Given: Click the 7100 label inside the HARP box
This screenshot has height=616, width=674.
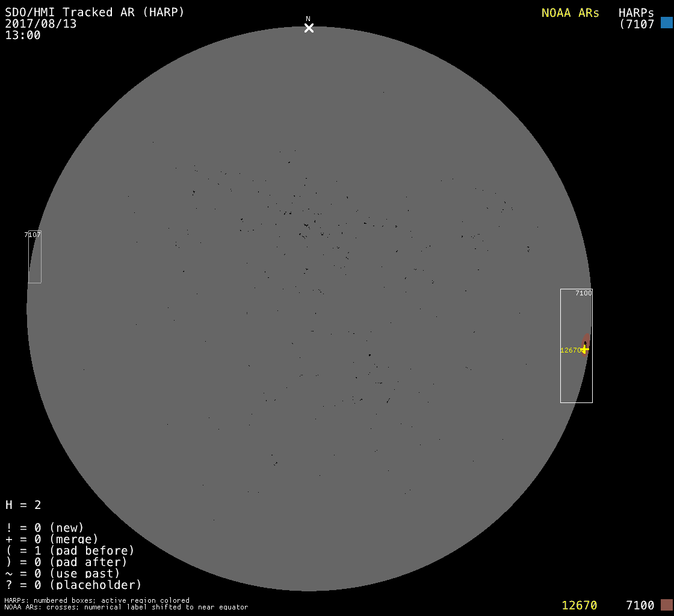Looking at the screenshot, I should click(583, 293).
